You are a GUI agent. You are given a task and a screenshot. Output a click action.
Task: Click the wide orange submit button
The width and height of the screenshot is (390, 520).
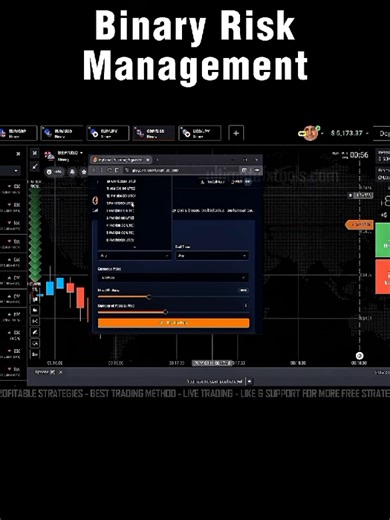point(173,323)
